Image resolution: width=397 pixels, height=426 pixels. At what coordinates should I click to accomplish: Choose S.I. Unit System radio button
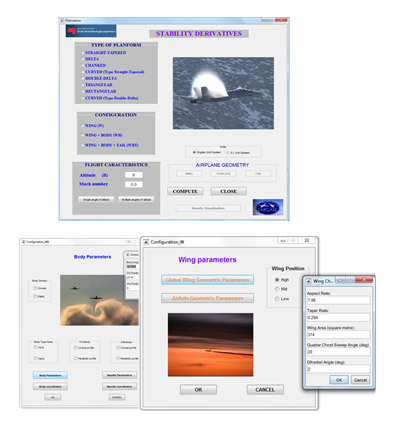228,153
